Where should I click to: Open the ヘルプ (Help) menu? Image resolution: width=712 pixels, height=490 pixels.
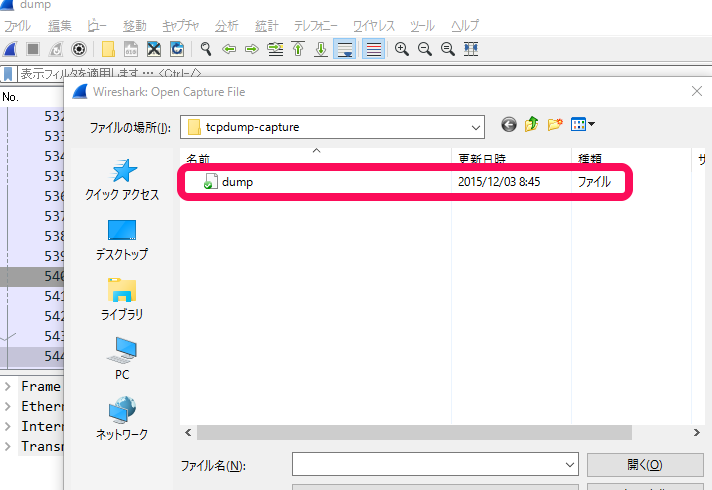pyautogui.click(x=465, y=25)
